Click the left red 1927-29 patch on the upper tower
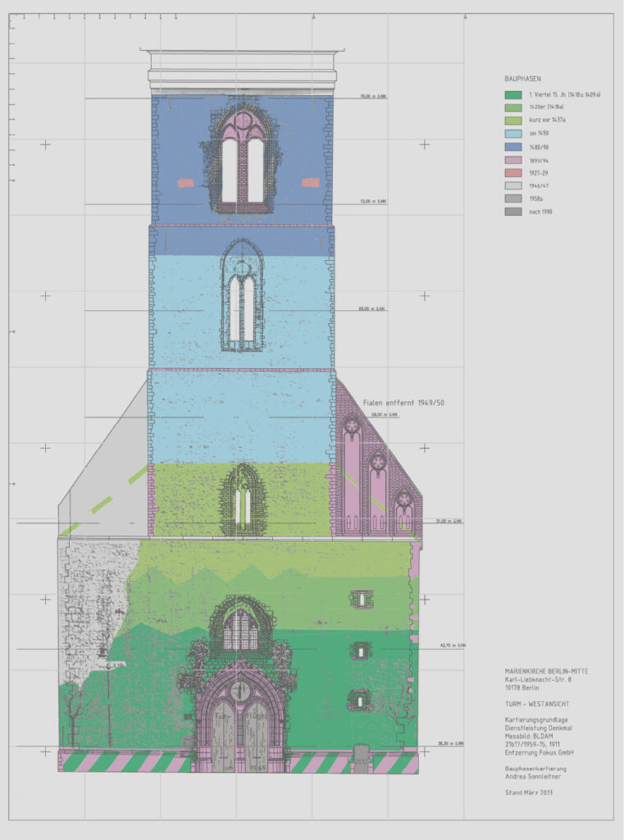Viewport: 624px width, 840px height. [185, 183]
